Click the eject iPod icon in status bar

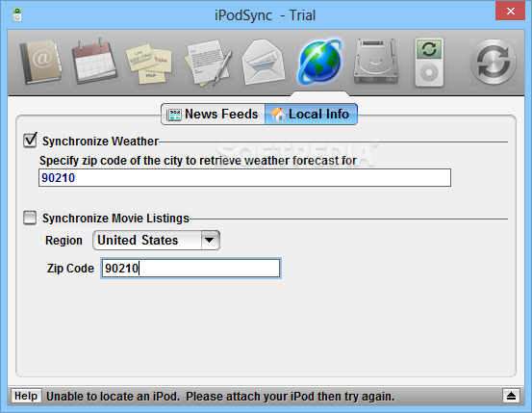(511, 396)
